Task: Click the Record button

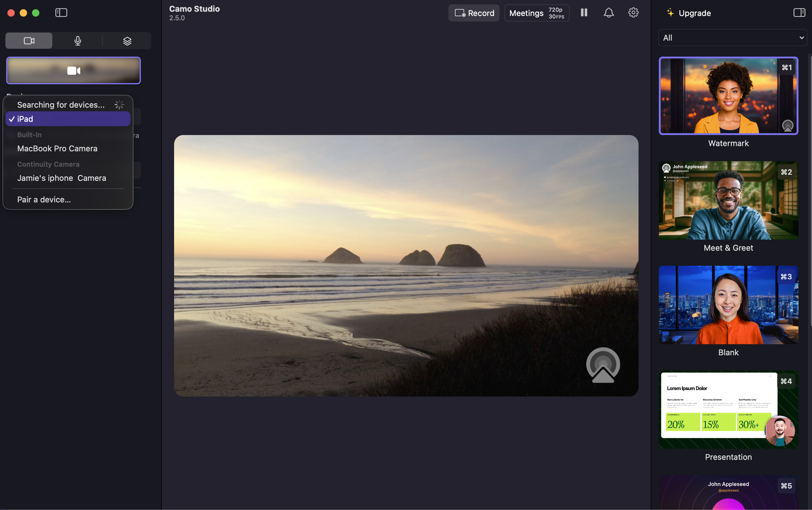Action: coord(474,13)
